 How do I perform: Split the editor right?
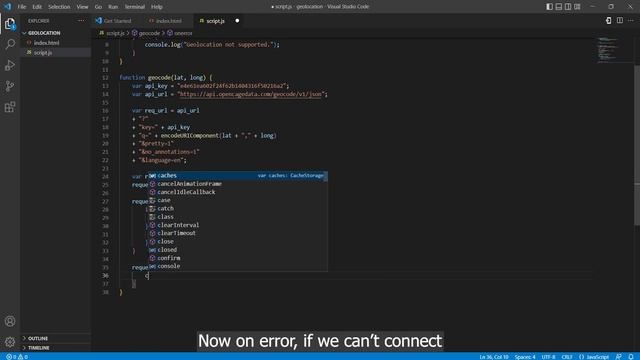pyautogui.click(x=620, y=20)
